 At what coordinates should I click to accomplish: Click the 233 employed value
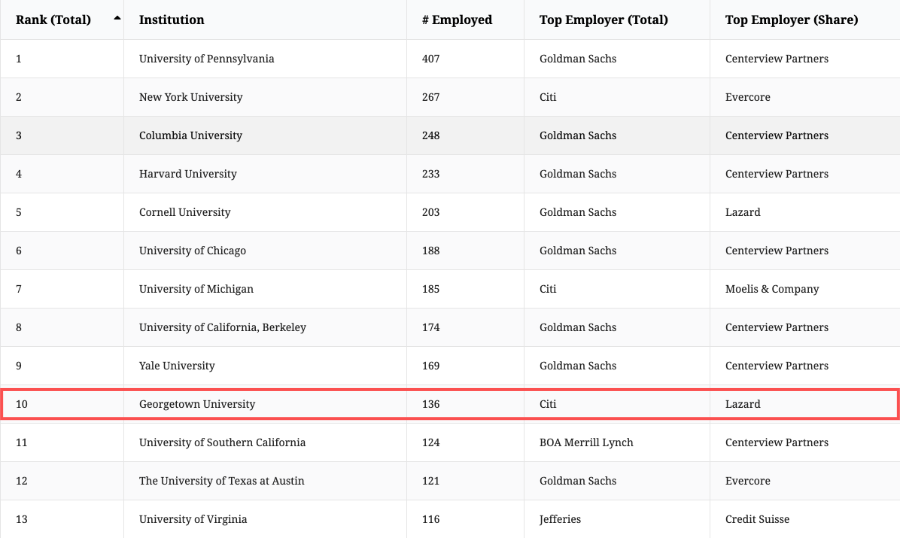click(430, 174)
